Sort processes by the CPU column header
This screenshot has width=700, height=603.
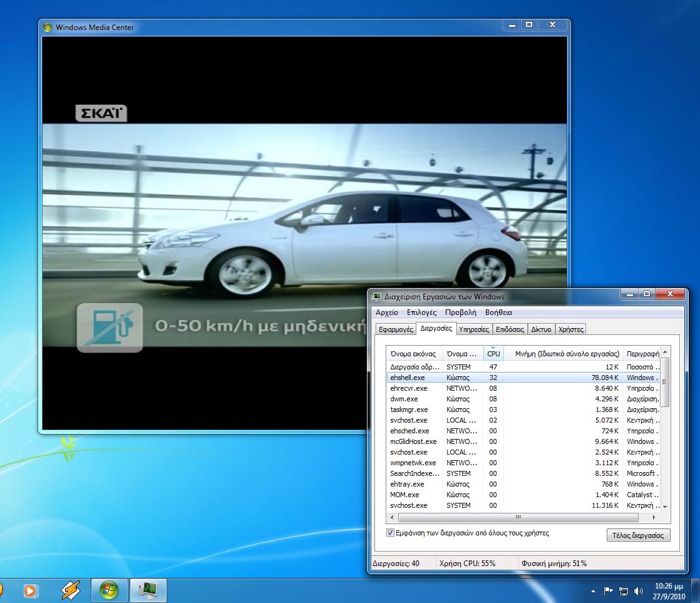493,354
